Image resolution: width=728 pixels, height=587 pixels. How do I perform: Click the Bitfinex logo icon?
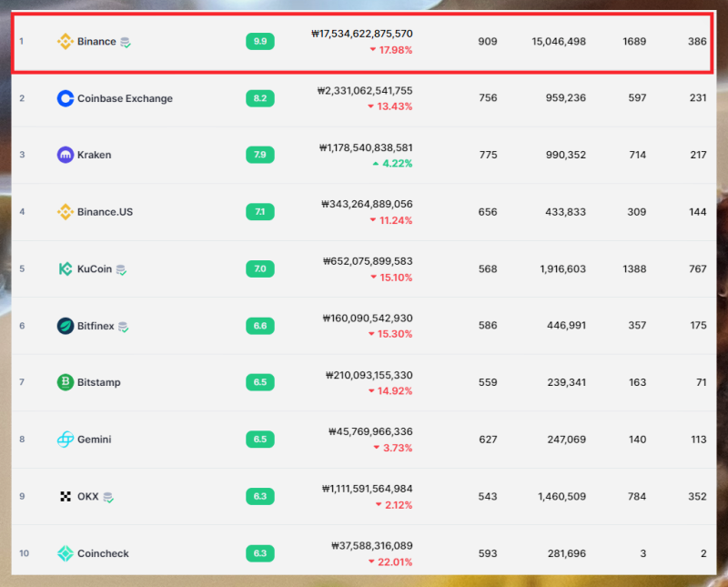pyautogui.click(x=65, y=326)
